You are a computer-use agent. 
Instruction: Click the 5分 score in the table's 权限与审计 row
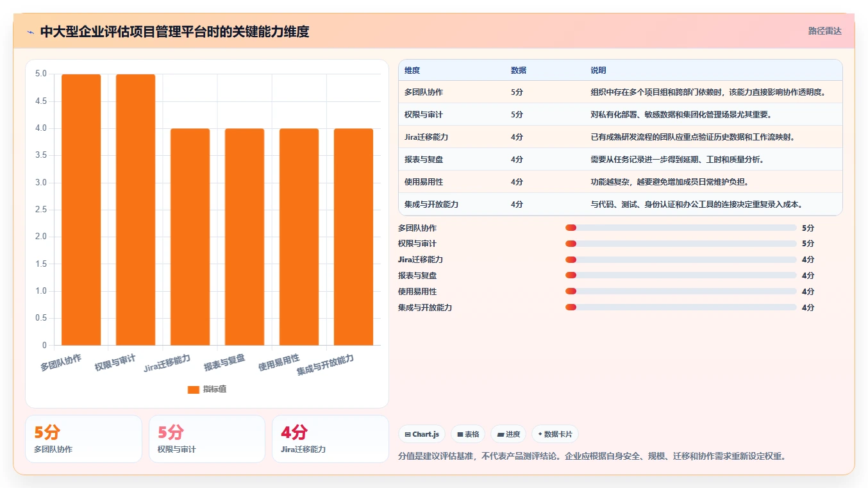[x=517, y=115]
